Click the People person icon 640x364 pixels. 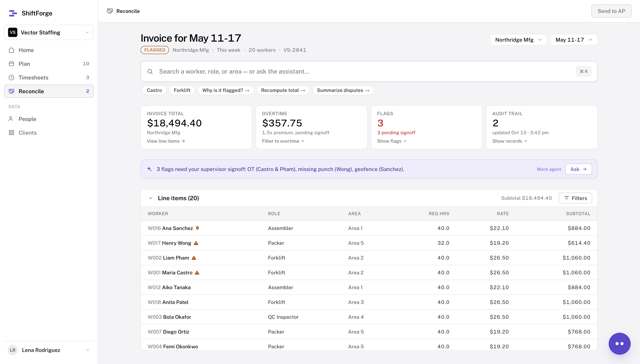[x=11, y=119]
